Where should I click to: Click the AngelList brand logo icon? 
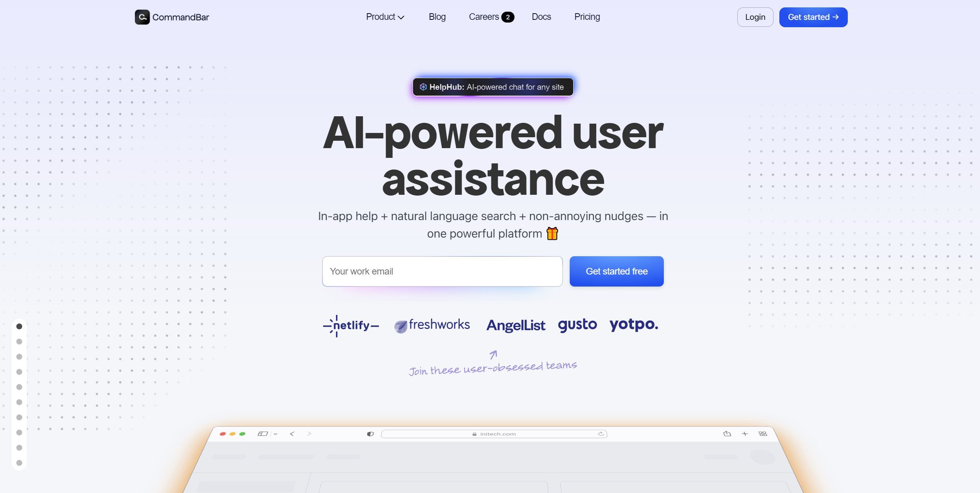(x=515, y=325)
